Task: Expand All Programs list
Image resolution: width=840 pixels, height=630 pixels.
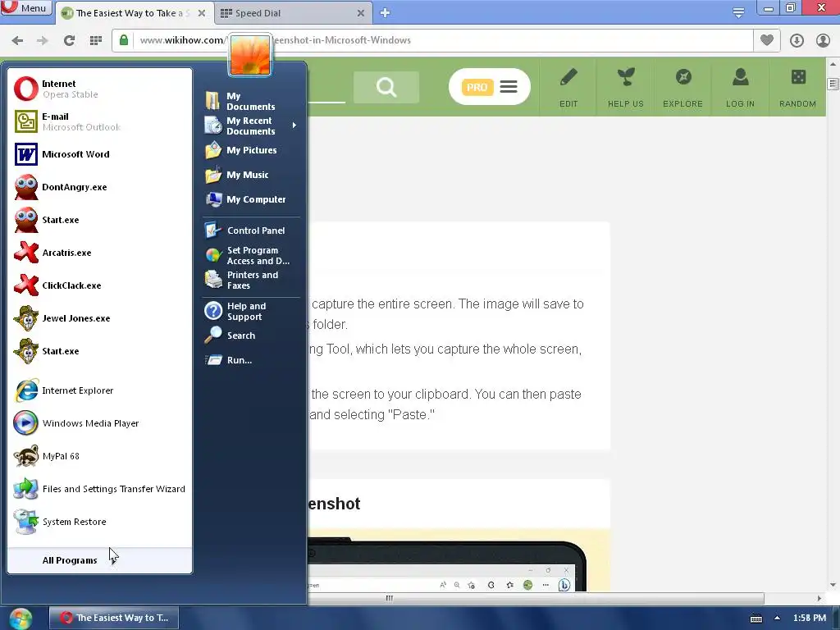Action: click(99, 560)
